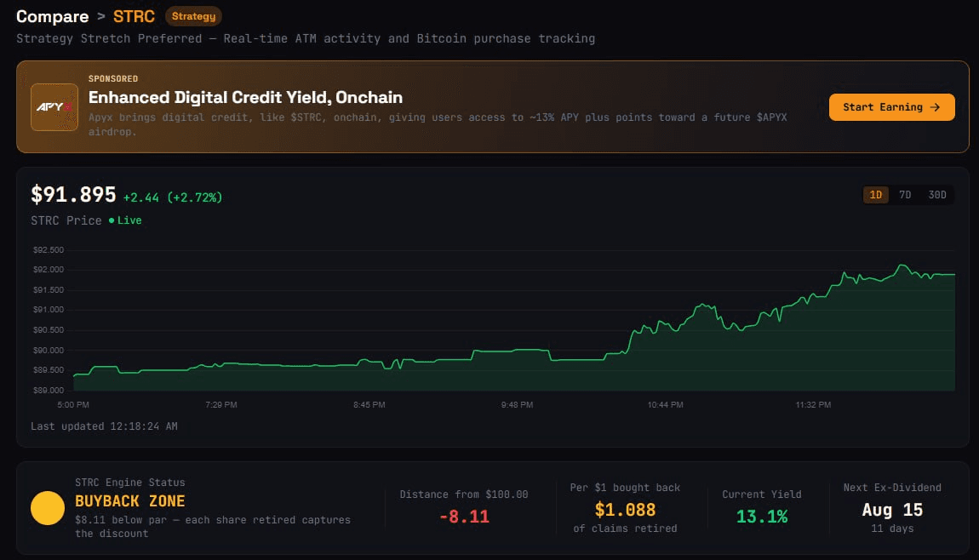The width and height of the screenshot is (979, 560).
Task: Switch chart to 30D range
Action: [937, 195]
